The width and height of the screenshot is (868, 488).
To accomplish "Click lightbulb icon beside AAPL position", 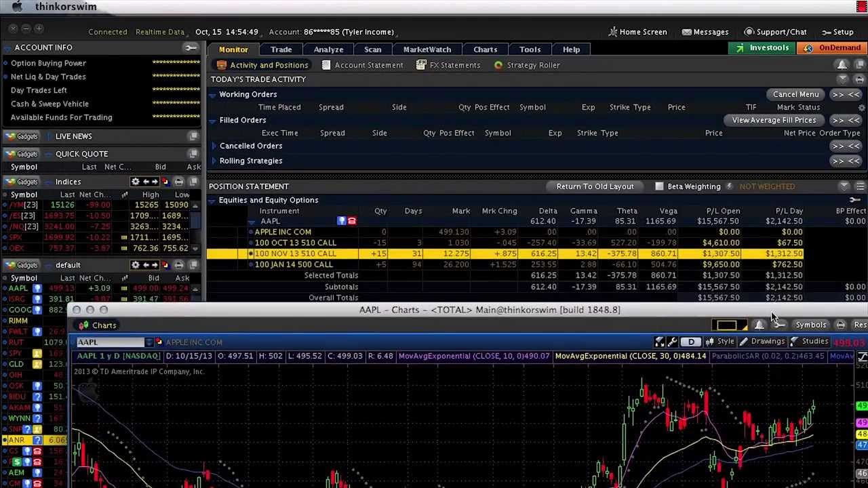I will pos(342,221).
